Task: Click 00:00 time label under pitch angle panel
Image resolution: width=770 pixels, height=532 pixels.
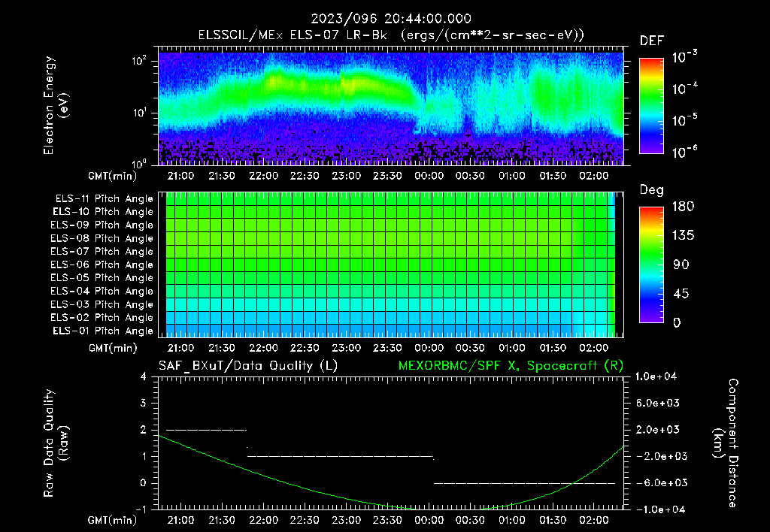Action: (429, 349)
